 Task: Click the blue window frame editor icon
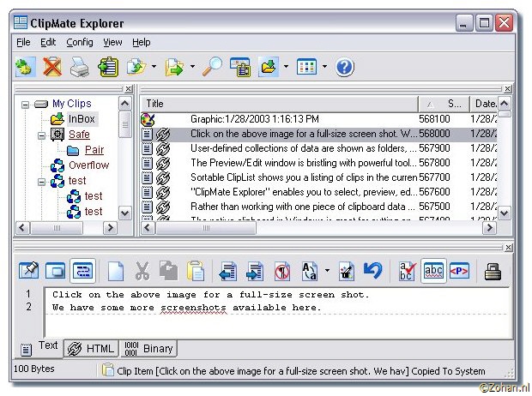[x=55, y=271]
